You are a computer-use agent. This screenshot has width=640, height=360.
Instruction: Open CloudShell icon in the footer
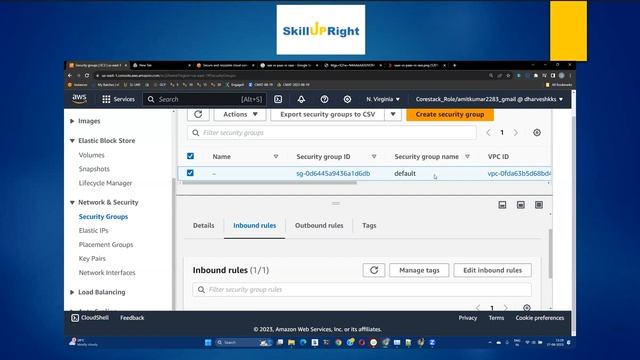pos(75,318)
